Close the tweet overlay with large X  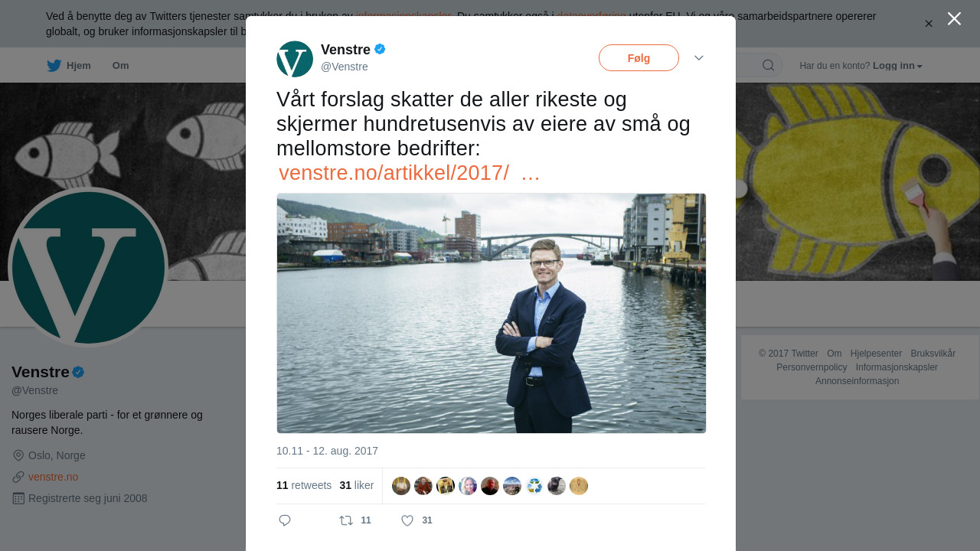954,18
